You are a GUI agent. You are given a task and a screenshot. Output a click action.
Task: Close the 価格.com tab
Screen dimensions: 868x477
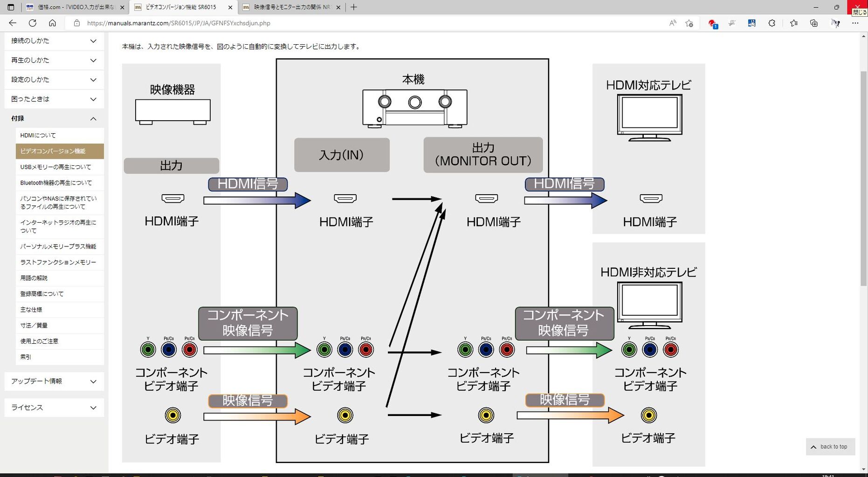point(122,7)
